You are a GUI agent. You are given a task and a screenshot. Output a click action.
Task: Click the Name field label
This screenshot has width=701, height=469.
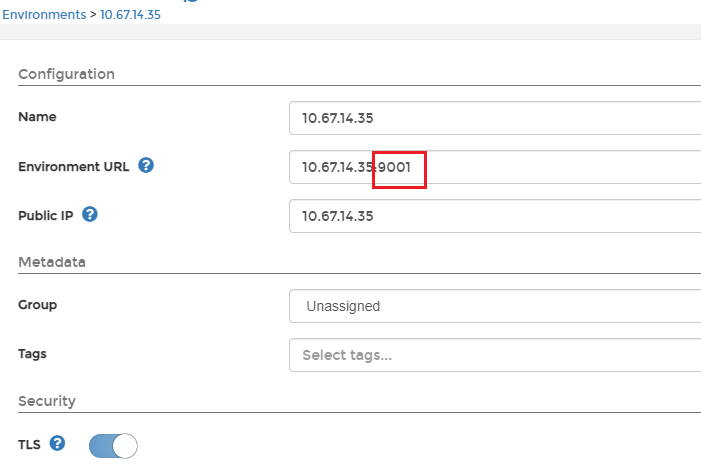pyautogui.click(x=37, y=117)
